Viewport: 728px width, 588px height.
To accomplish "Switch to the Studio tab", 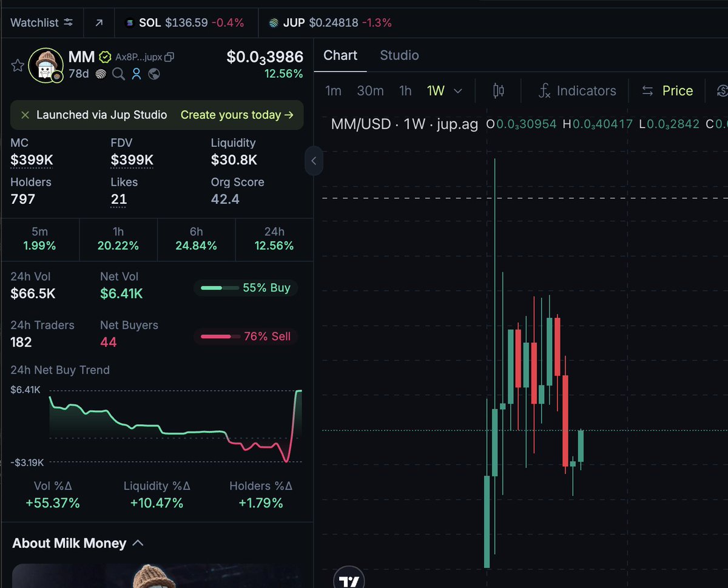I will point(399,55).
